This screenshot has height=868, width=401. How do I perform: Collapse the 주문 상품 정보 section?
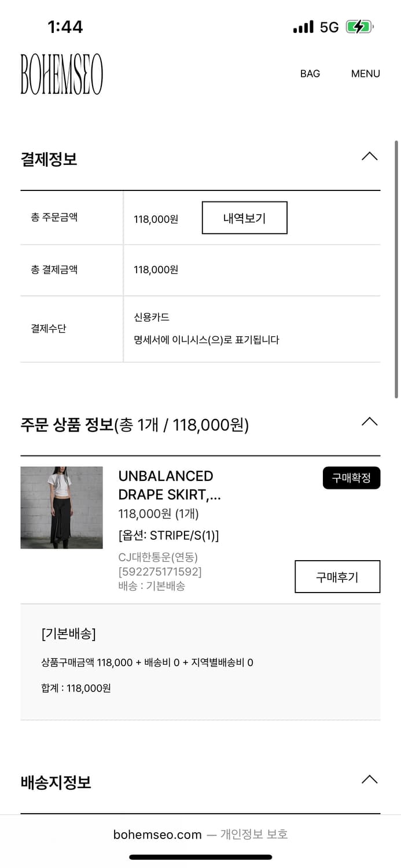(x=369, y=421)
